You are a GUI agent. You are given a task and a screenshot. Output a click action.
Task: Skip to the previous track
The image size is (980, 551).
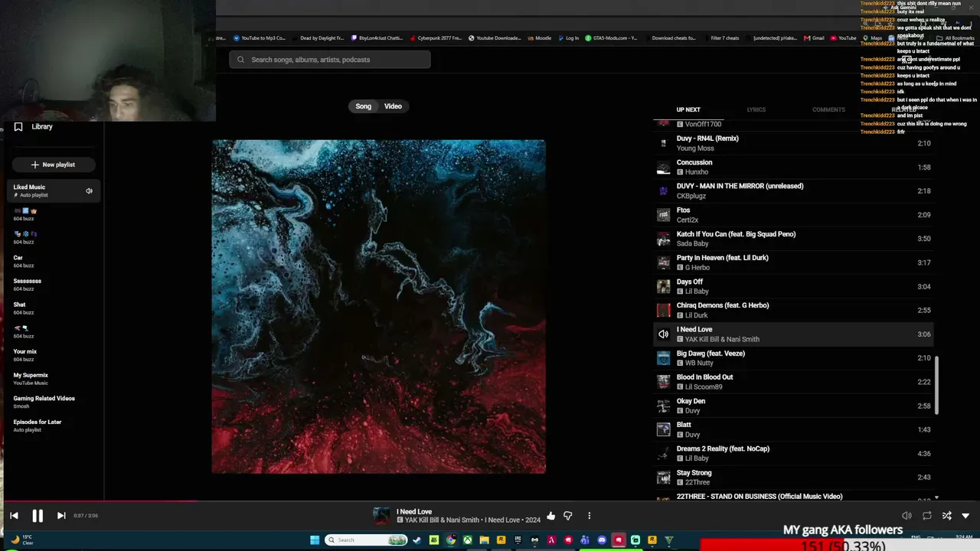(x=14, y=516)
